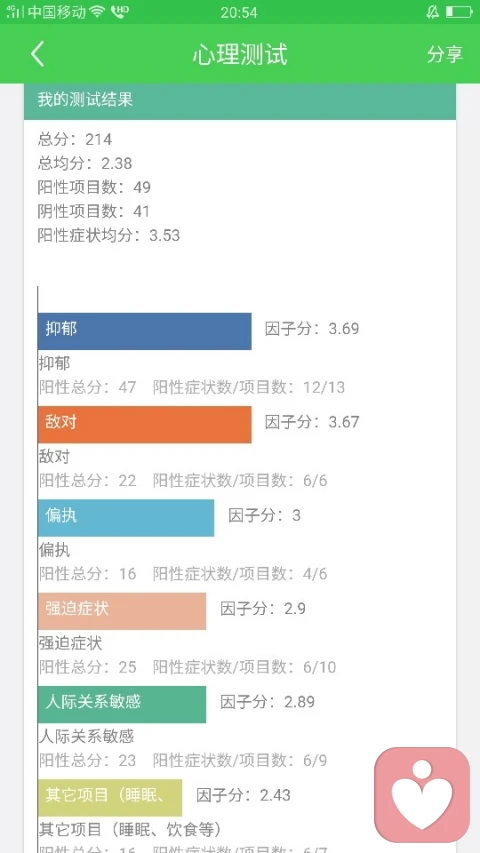Tap the muted bell status icon
480x853 pixels.
(433, 12)
